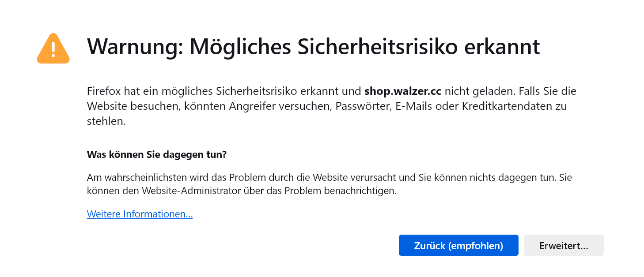644x277 pixels.
Task: Click the word Warnung: in the heading
Action: pyautogui.click(x=135, y=46)
